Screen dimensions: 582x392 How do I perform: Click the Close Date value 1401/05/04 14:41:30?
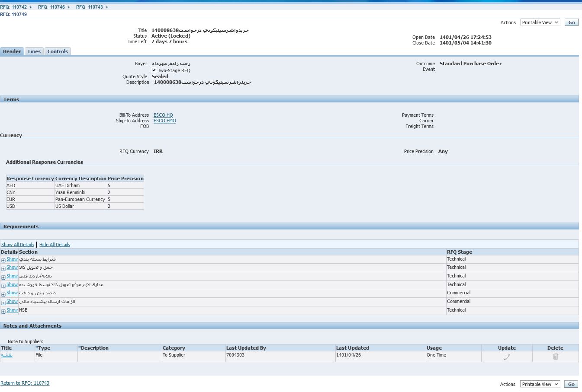(466, 43)
